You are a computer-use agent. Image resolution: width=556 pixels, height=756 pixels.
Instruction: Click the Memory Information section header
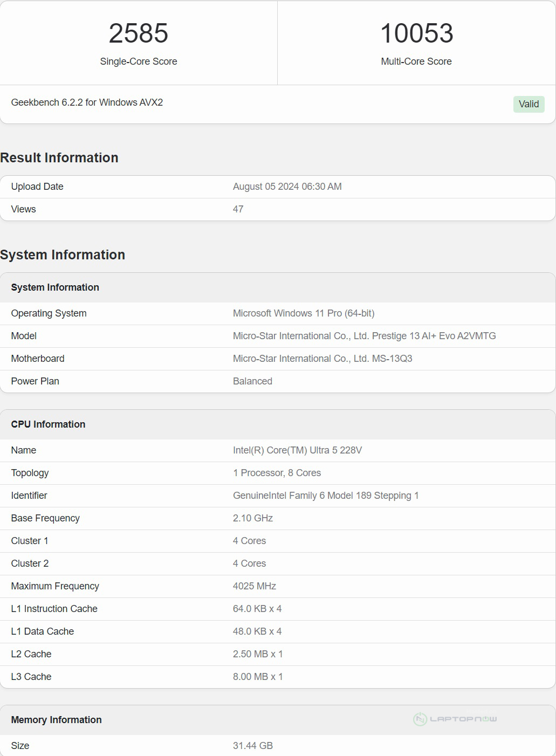56,720
